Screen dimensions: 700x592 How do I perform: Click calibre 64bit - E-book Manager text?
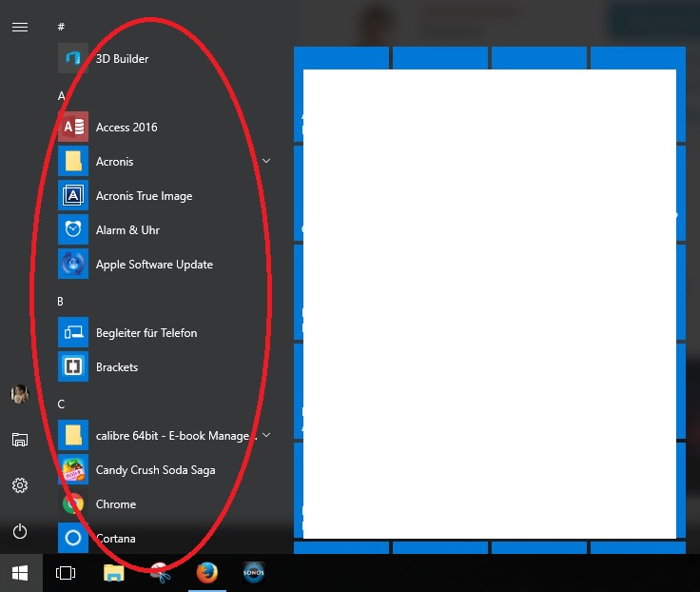(176, 436)
